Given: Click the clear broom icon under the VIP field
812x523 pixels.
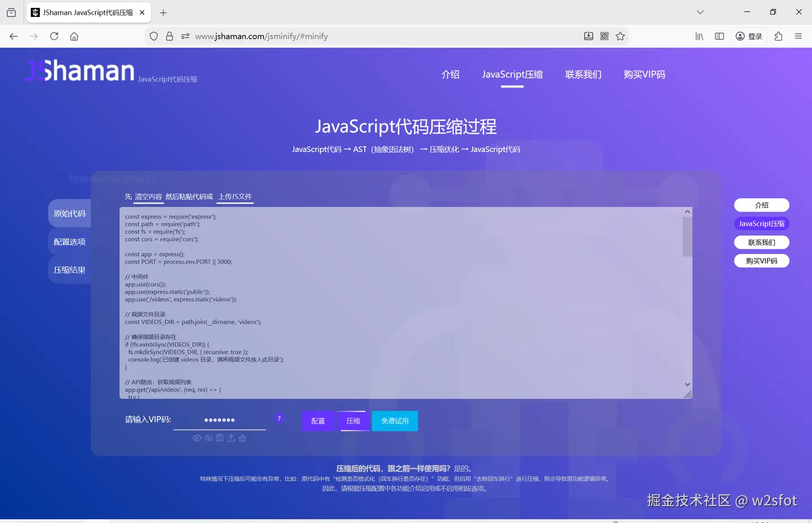Looking at the screenshot, I should 242,438.
